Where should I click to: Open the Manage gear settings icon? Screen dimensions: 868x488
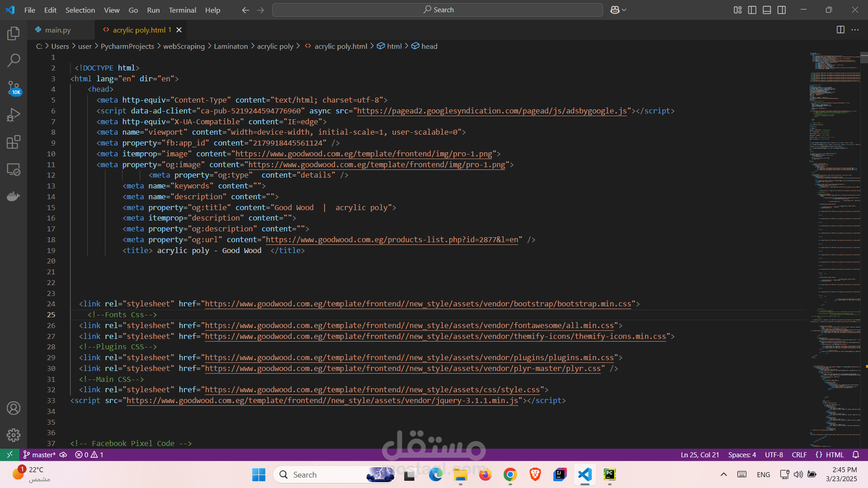14,435
